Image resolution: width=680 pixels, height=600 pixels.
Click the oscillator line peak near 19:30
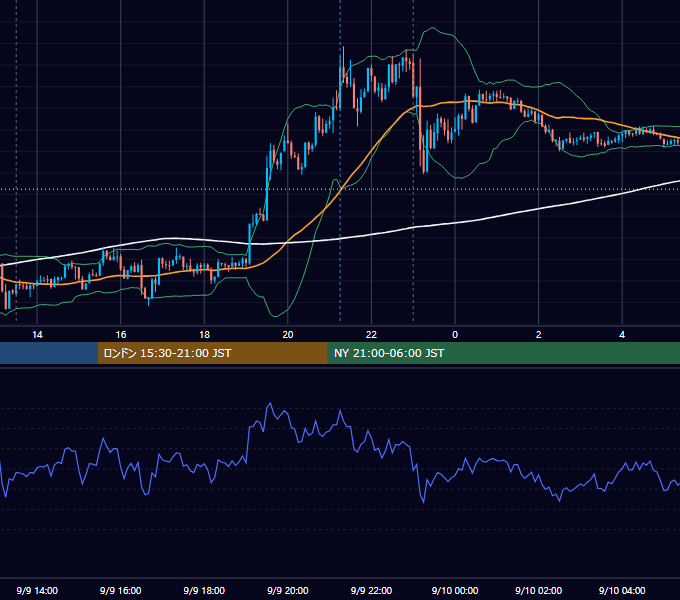pos(271,404)
